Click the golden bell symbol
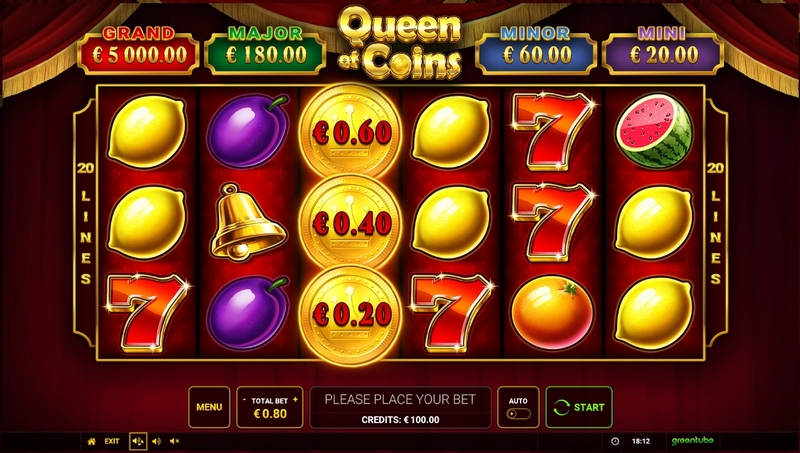The height and width of the screenshot is (453, 800). [248, 222]
